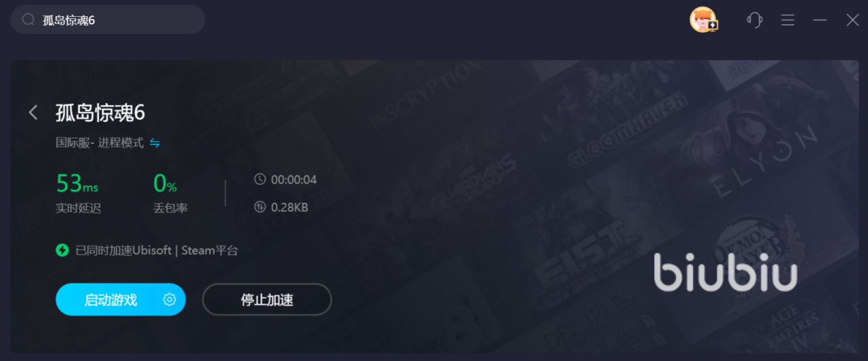Open customer support via headset icon
This screenshot has width=868, height=361.
click(755, 20)
